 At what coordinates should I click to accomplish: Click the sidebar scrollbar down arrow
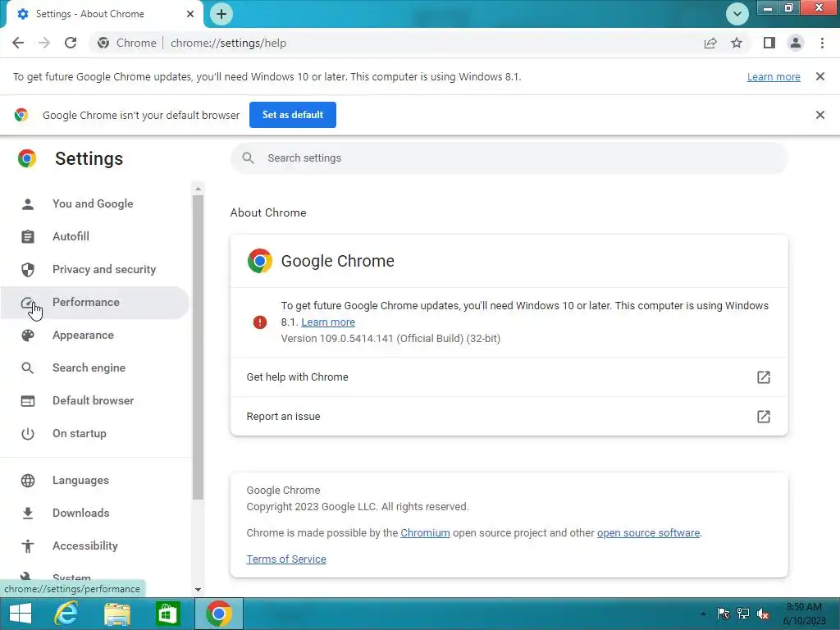coord(198,589)
